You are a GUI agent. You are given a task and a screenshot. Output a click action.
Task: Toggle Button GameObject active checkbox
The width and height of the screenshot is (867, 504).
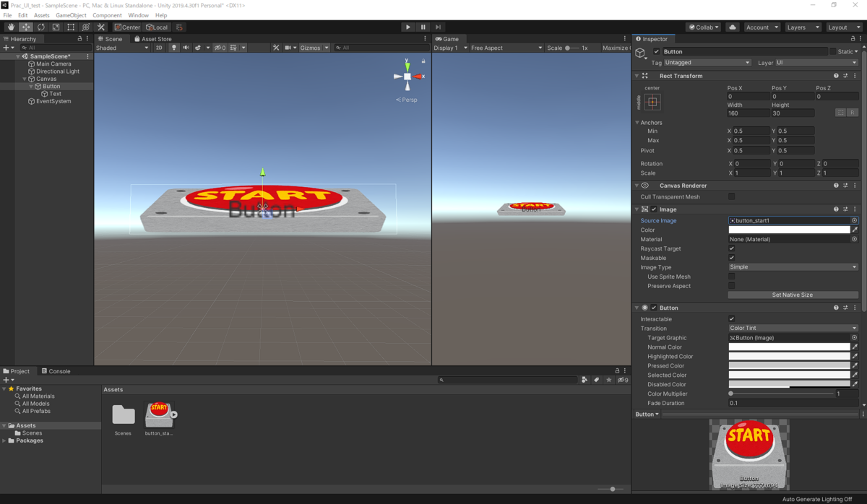(656, 51)
